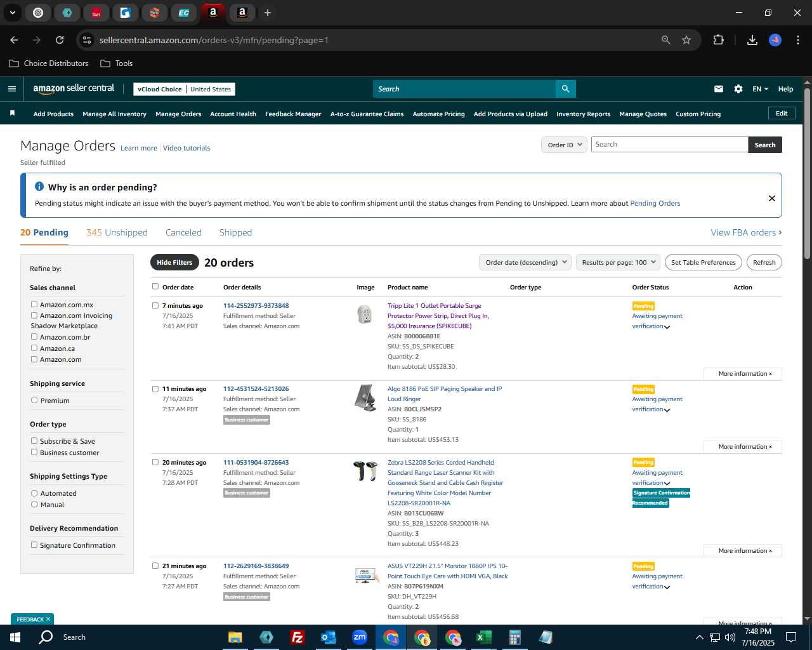Open Excel from the taskbar
Image resolution: width=812 pixels, height=650 pixels.
[x=483, y=637]
